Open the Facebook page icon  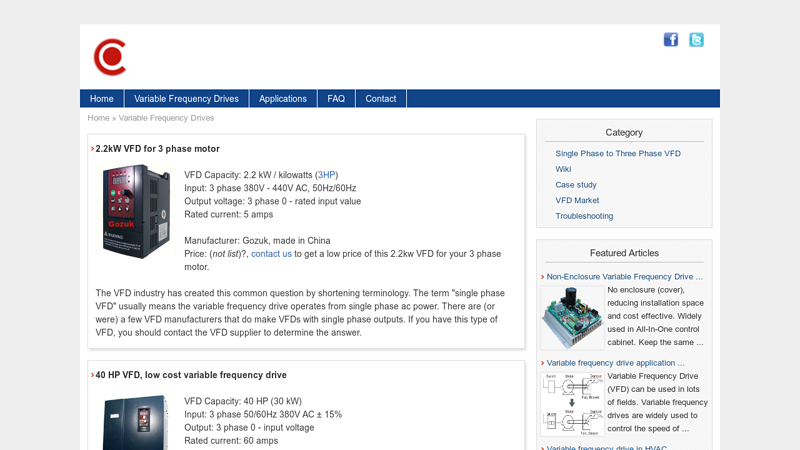click(x=670, y=39)
